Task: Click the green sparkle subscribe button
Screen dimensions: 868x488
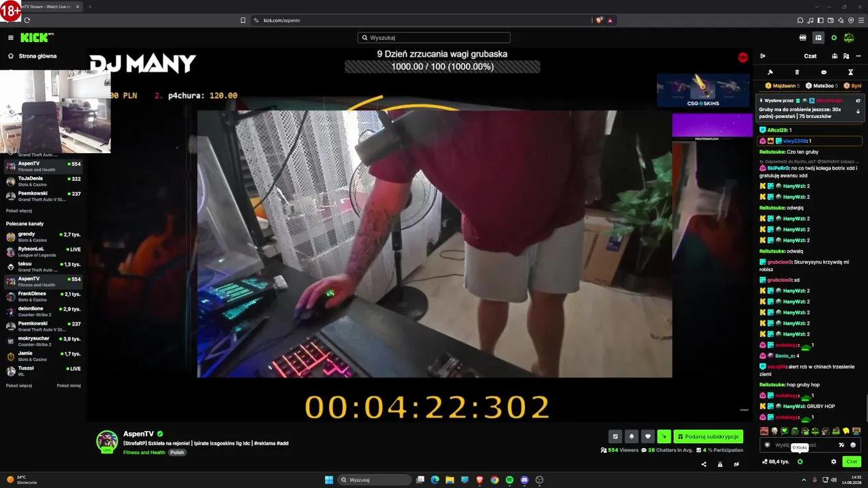Action: pos(664,436)
